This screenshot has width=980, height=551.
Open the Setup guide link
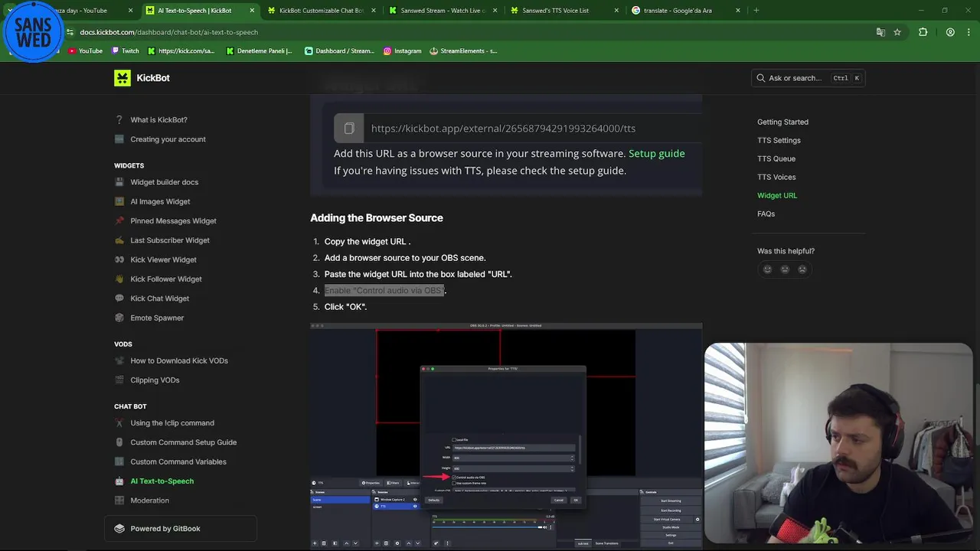click(656, 153)
